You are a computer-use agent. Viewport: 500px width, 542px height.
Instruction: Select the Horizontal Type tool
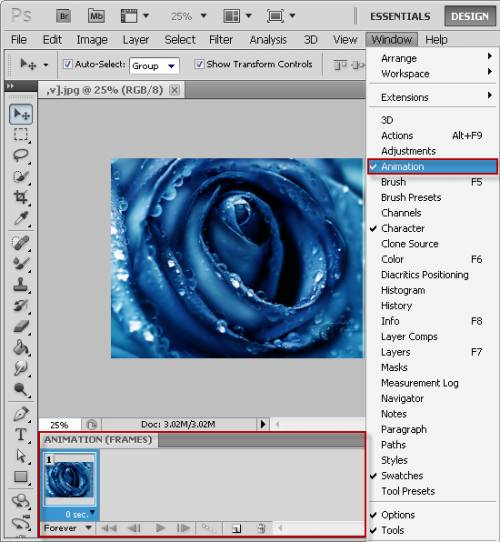[21, 434]
